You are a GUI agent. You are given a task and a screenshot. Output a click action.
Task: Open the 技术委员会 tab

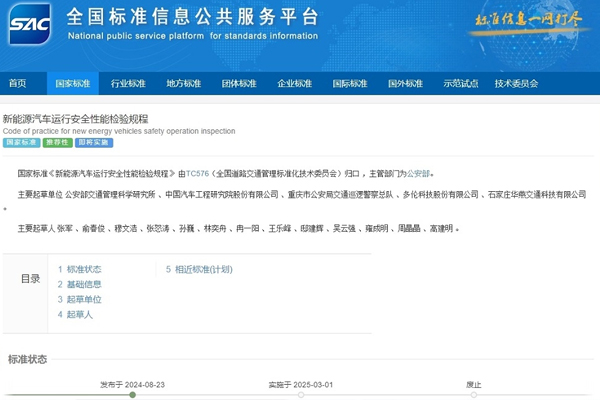[516, 83]
